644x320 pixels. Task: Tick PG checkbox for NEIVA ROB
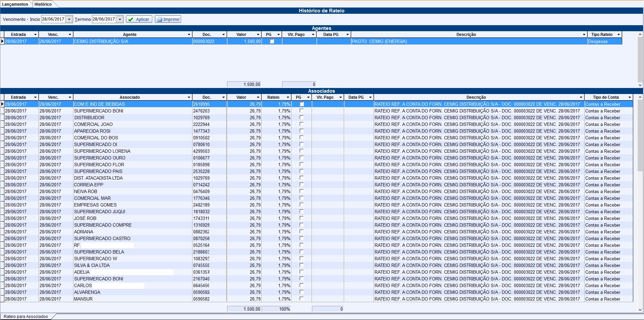point(302,191)
